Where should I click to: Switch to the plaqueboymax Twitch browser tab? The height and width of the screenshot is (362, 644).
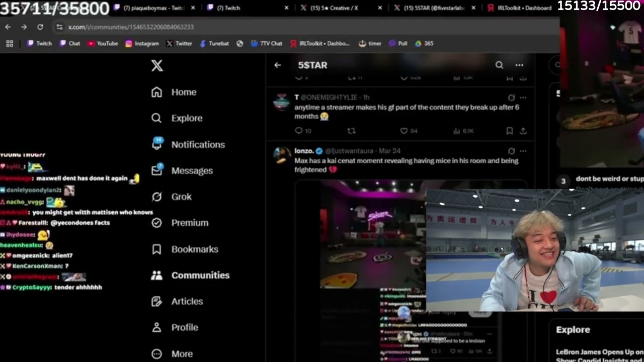[x=154, y=8]
